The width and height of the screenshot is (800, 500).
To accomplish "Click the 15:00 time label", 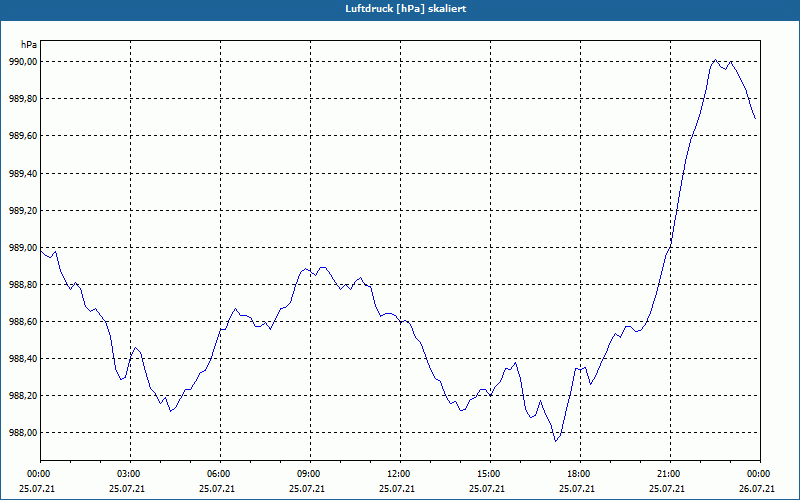I will coord(490,474).
